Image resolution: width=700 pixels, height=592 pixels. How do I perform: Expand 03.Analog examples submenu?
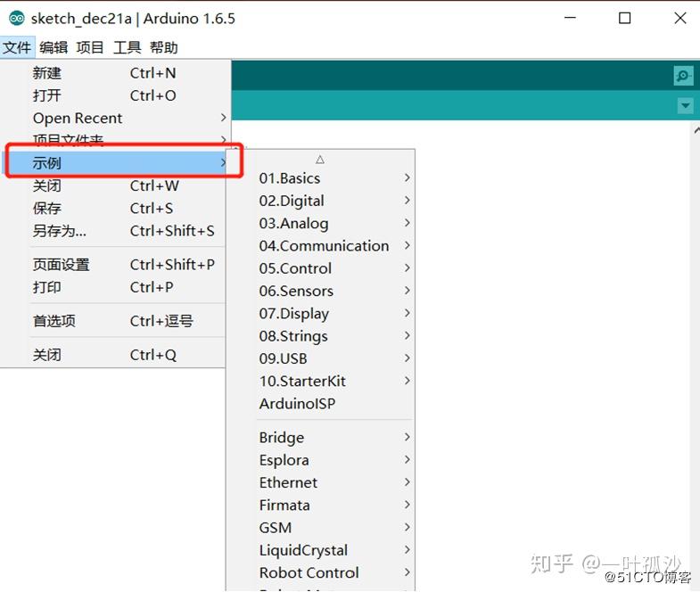[x=321, y=223]
